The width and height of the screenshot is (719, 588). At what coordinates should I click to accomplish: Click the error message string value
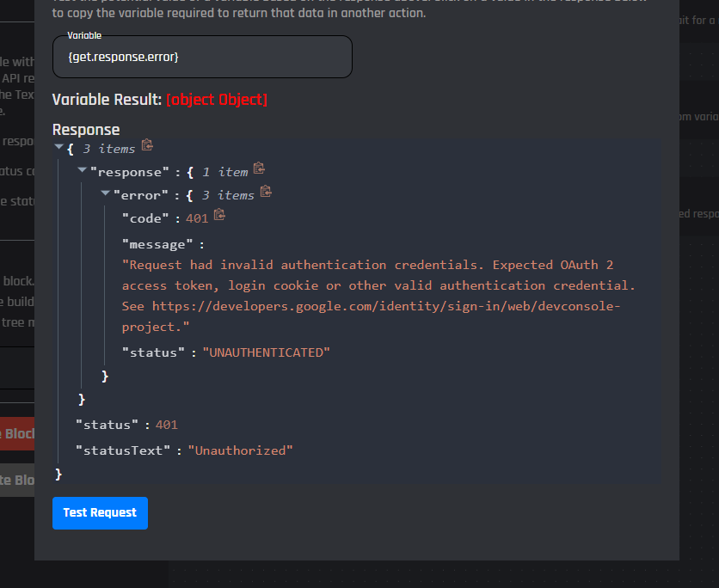click(x=378, y=296)
